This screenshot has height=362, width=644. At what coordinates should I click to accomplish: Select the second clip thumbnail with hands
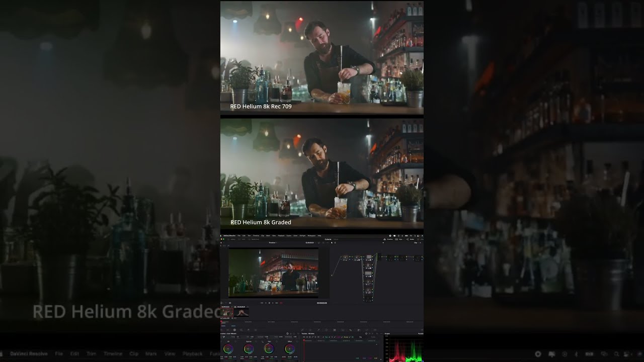pyautogui.click(x=242, y=312)
